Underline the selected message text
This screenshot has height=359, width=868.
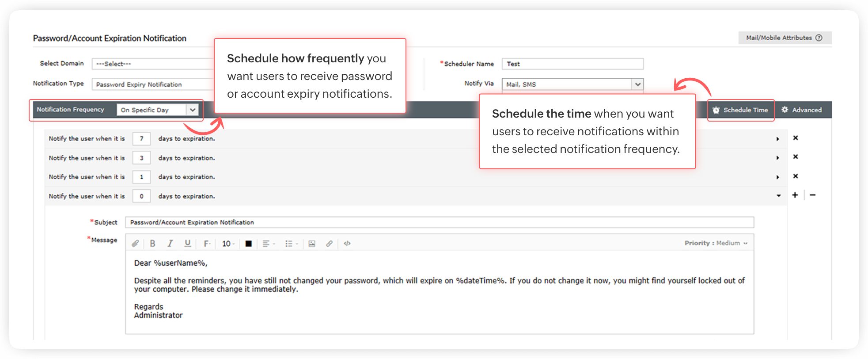(x=188, y=244)
